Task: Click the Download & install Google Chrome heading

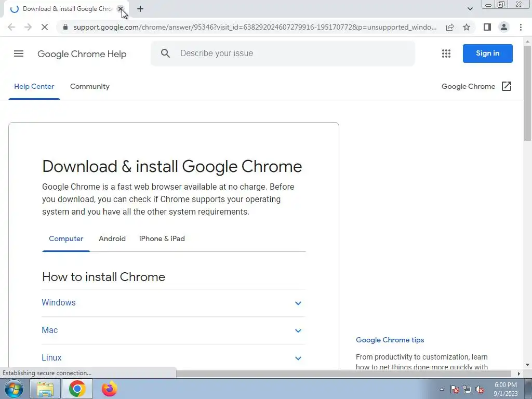Action: coord(172,166)
